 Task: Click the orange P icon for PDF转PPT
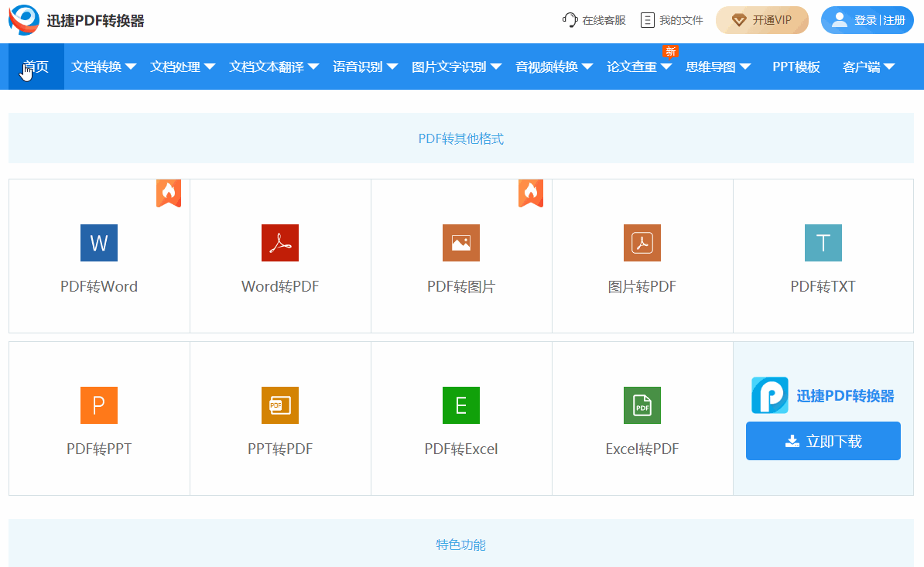(99, 405)
